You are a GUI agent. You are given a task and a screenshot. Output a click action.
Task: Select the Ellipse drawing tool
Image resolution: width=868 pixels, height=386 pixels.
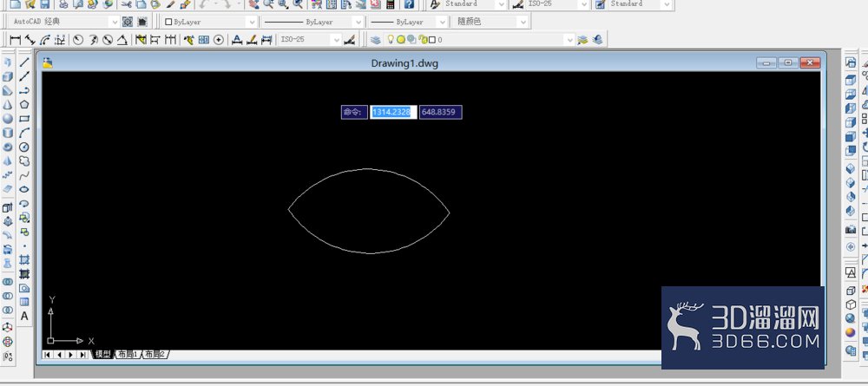coord(24,190)
